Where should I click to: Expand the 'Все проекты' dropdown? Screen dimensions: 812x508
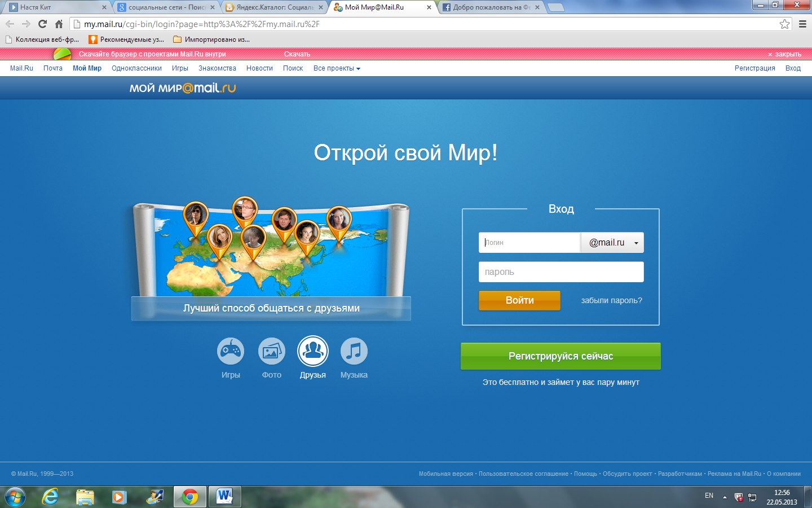tap(337, 68)
